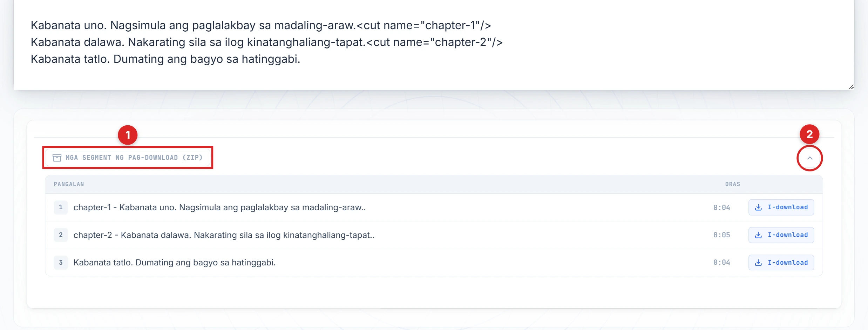Screen dimensions: 868x330
Task: Click the ORAS column header
Action: tap(732, 184)
